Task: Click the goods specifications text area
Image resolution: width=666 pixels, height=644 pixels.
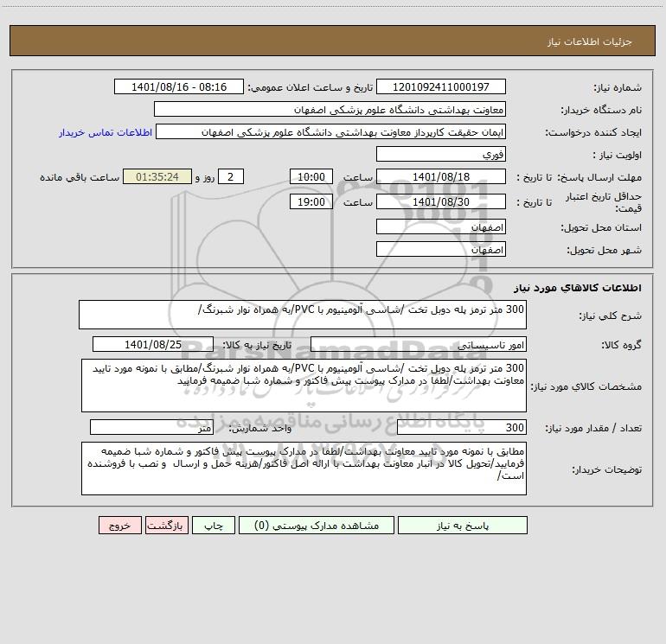Action: (304, 386)
